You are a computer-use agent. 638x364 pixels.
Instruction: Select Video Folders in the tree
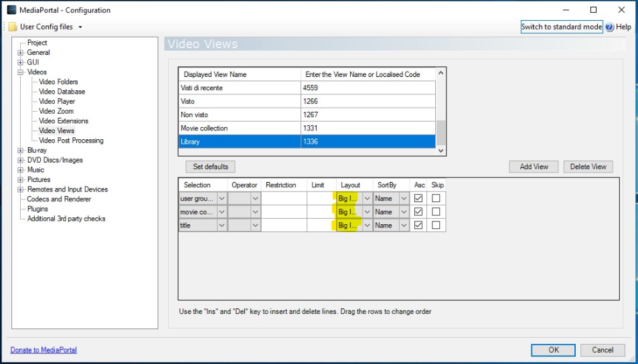58,82
